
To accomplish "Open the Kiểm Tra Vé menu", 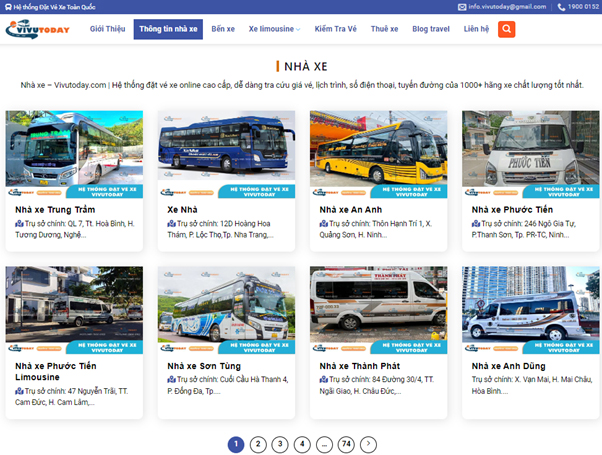I will point(336,29).
